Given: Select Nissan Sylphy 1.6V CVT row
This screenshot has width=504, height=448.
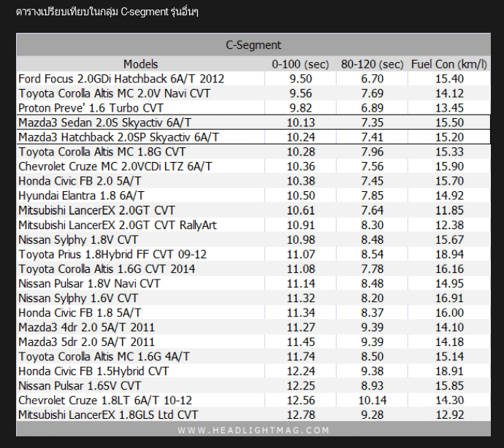Looking at the screenshot, I should click(253, 298).
